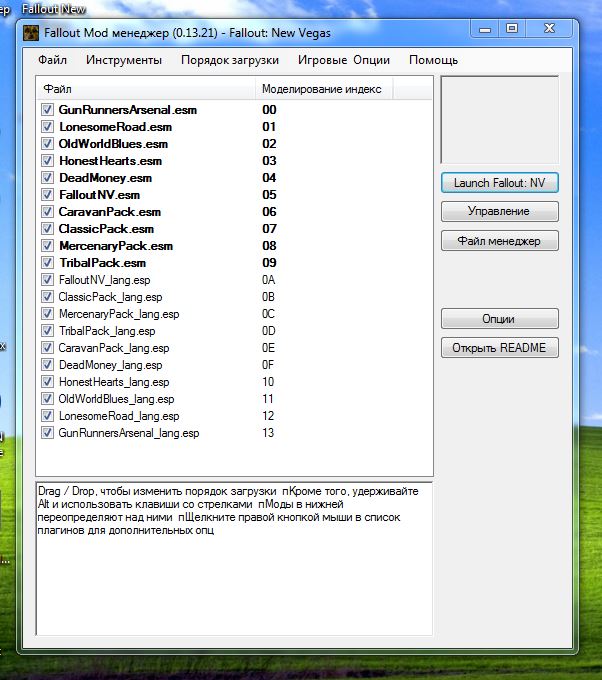Uncheck the GunRunnersArsenal.esm checkbox

tap(47, 110)
